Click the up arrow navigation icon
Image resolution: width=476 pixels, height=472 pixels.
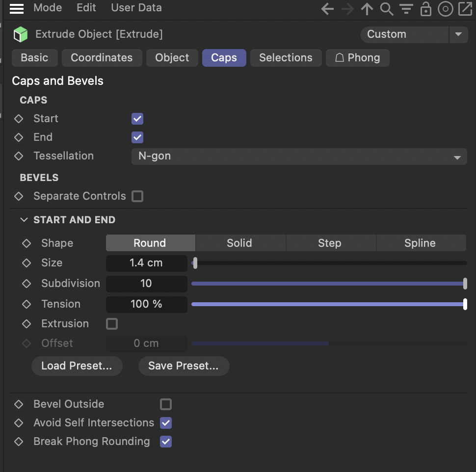[367, 8]
